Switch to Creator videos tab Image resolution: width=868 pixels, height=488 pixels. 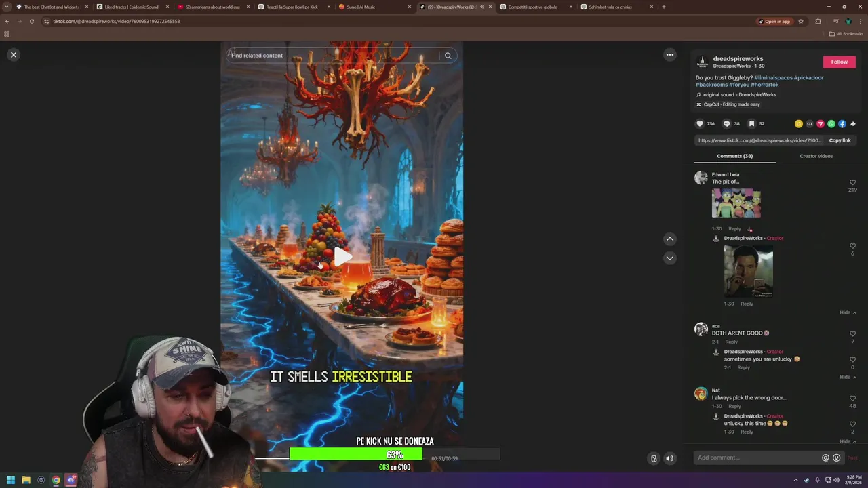(816, 156)
